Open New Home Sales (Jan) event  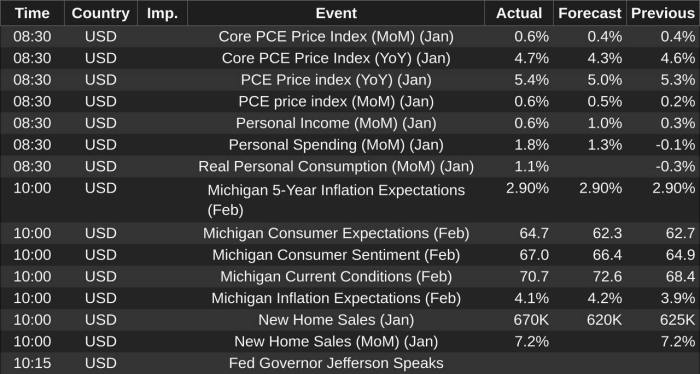[x=336, y=320]
